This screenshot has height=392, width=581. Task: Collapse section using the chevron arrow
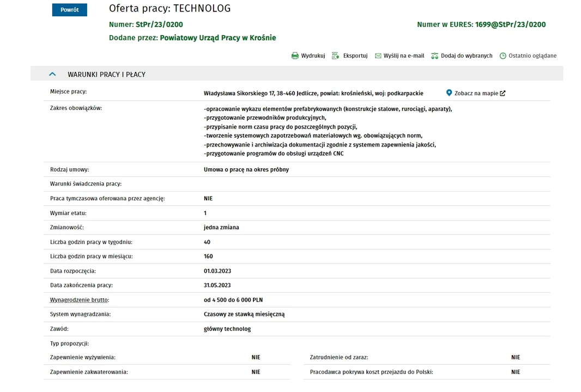click(x=52, y=74)
